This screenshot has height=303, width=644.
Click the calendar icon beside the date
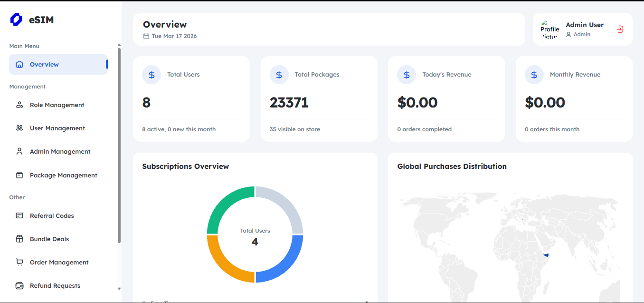pos(147,36)
